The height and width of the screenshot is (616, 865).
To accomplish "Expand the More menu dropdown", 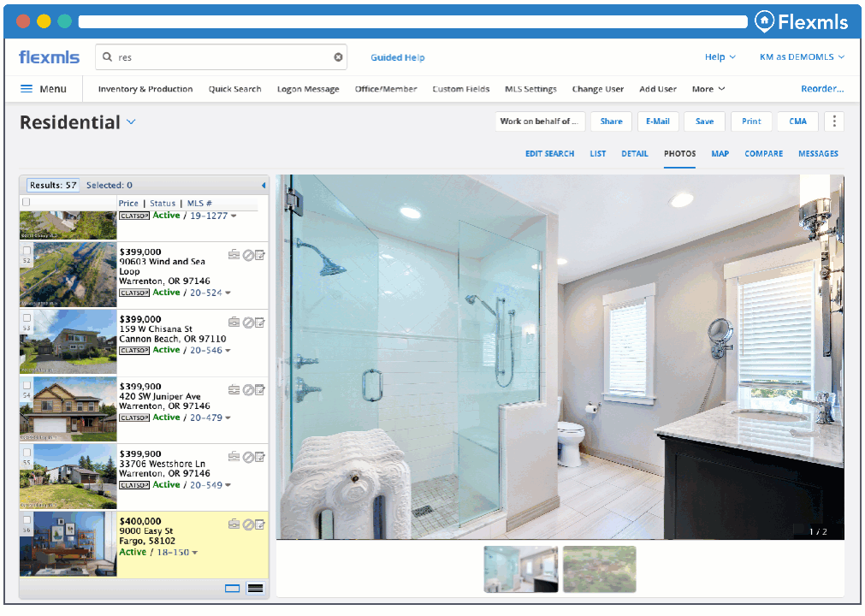I will [708, 89].
